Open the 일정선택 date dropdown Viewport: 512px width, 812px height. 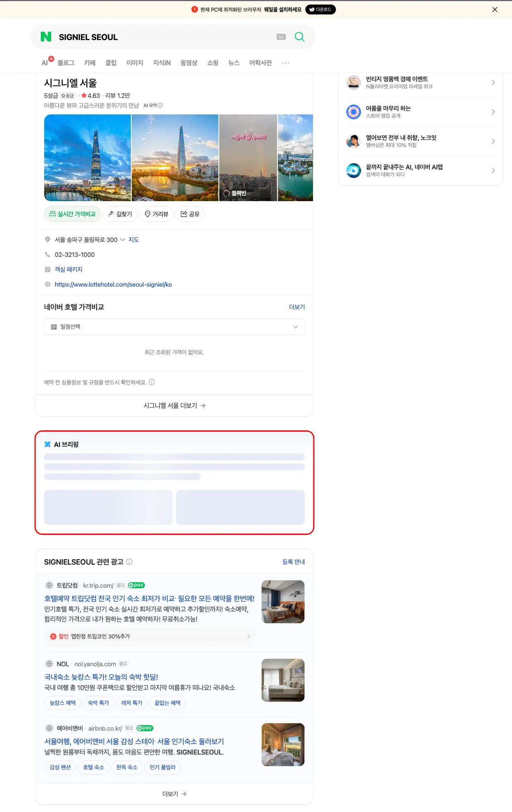174,327
